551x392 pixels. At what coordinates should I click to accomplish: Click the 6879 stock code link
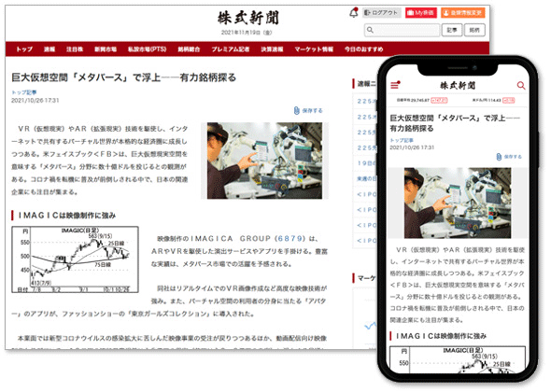click(x=290, y=239)
